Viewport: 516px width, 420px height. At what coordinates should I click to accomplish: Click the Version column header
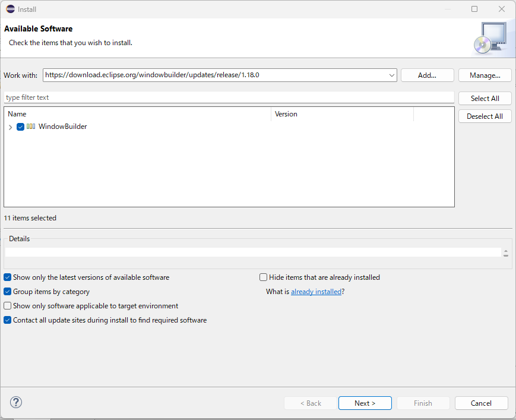342,114
